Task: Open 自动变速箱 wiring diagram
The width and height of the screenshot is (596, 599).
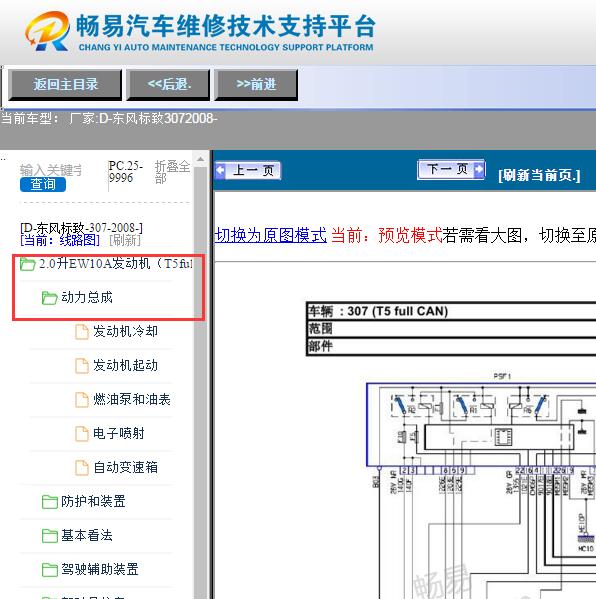Action: [126, 467]
